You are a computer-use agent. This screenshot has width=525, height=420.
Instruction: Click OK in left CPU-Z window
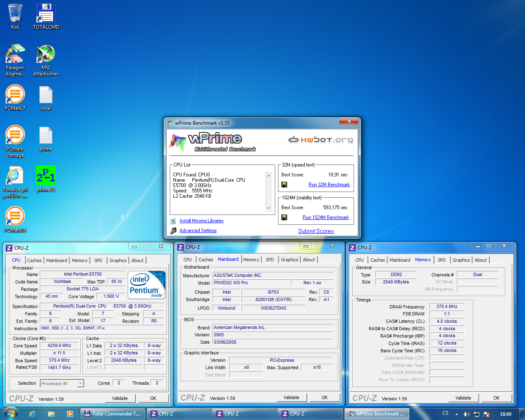pos(153,398)
